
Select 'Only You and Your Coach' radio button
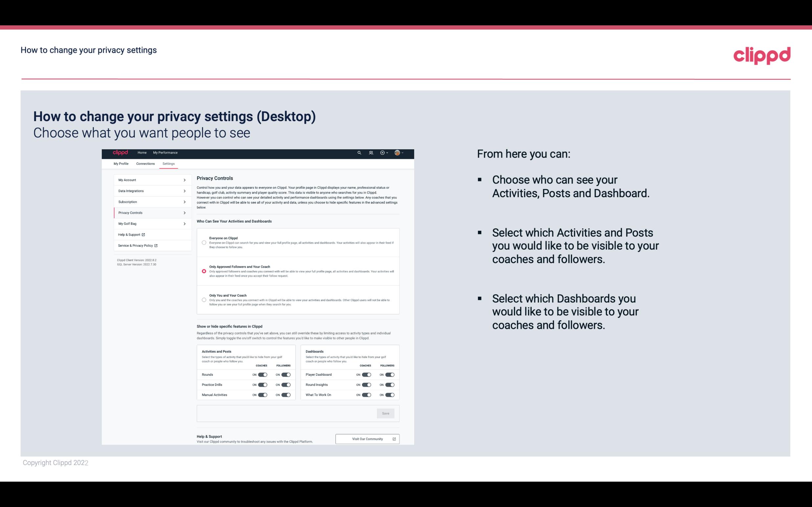pos(203,300)
